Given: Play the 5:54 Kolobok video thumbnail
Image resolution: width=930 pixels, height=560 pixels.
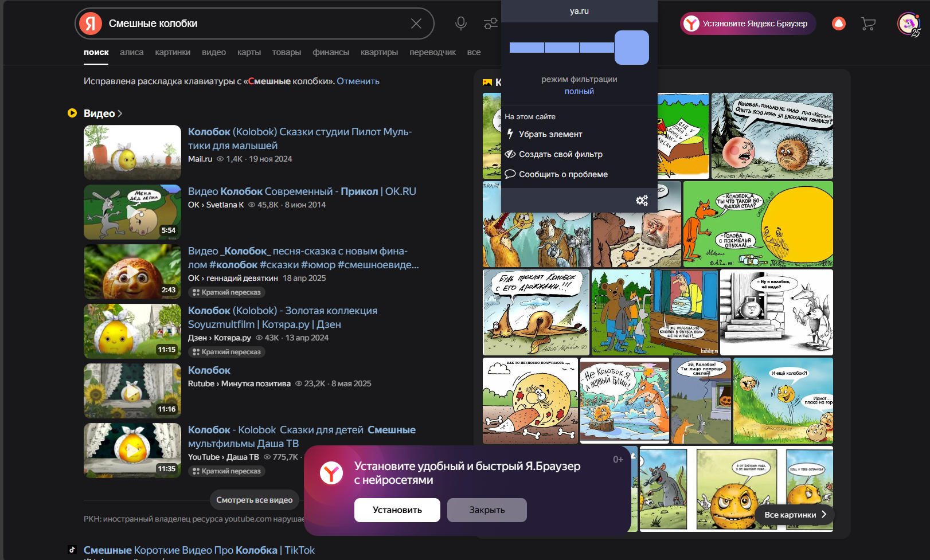Looking at the screenshot, I should pos(132,212).
